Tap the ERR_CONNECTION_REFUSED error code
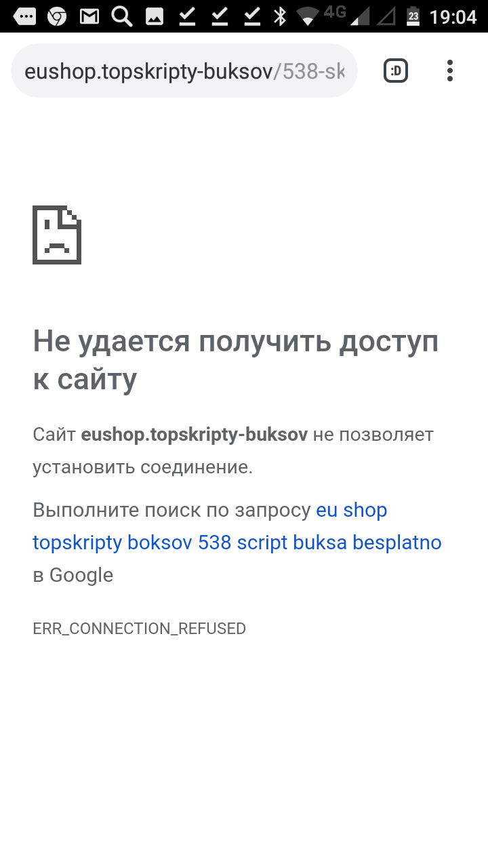The width and height of the screenshot is (488, 868). (x=139, y=629)
